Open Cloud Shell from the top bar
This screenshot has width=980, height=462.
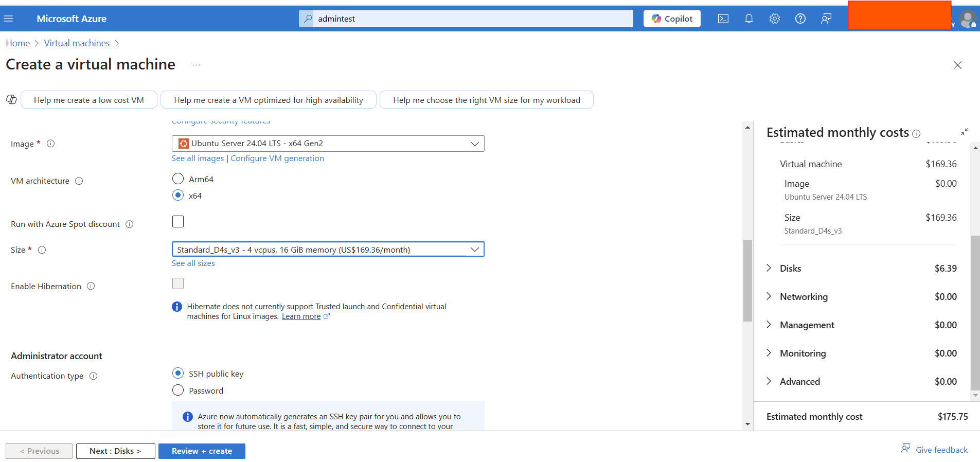click(723, 19)
